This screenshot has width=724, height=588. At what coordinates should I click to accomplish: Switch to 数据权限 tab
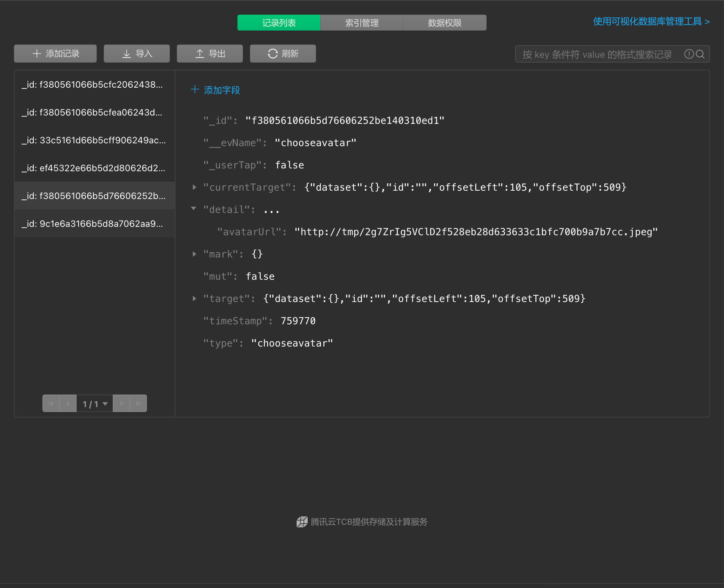coord(444,23)
